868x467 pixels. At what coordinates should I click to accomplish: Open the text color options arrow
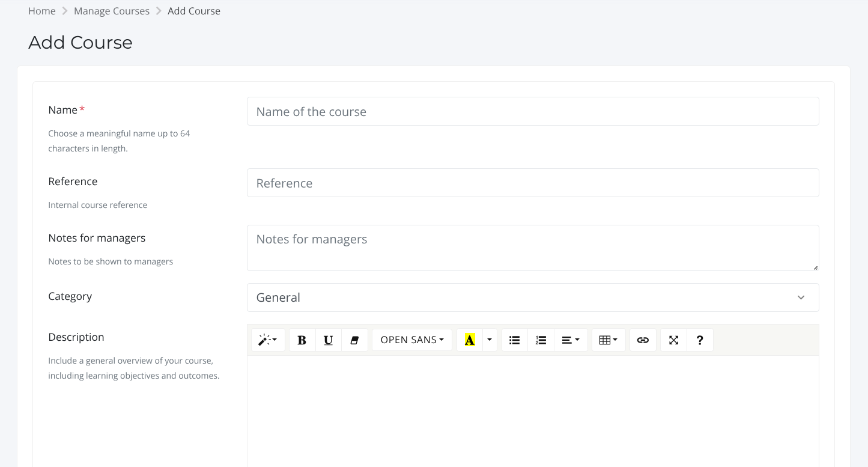click(x=490, y=340)
